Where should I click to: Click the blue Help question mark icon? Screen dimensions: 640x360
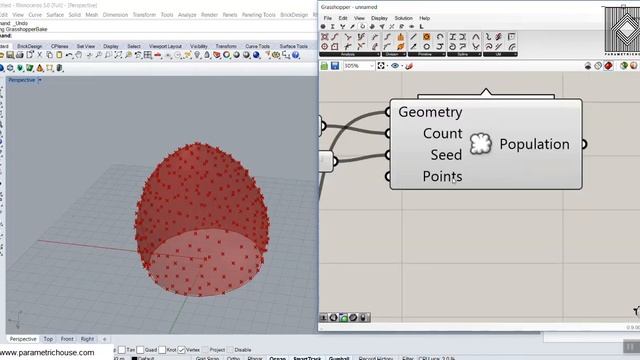pyautogui.click(x=296, y=55)
